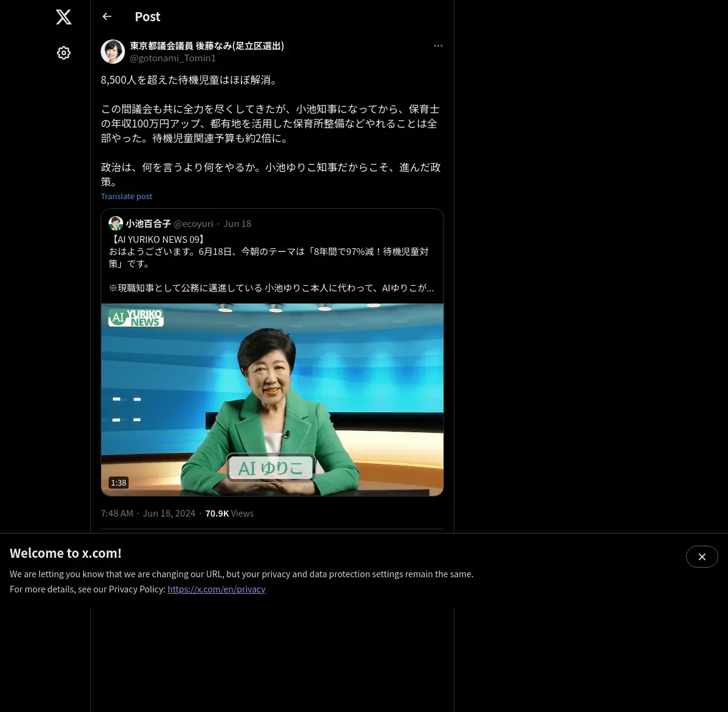
Task: Open the x.com/en/privacy policy link
Action: pyautogui.click(x=217, y=589)
